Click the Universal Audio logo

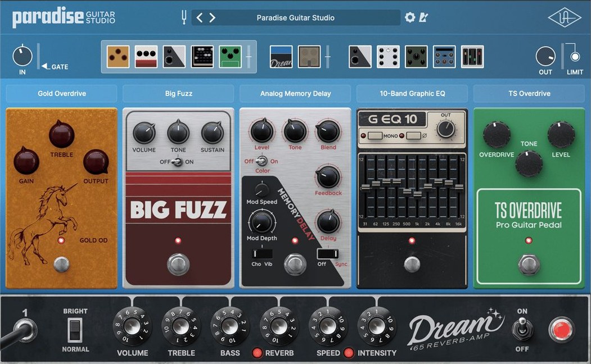[x=564, y=17]
